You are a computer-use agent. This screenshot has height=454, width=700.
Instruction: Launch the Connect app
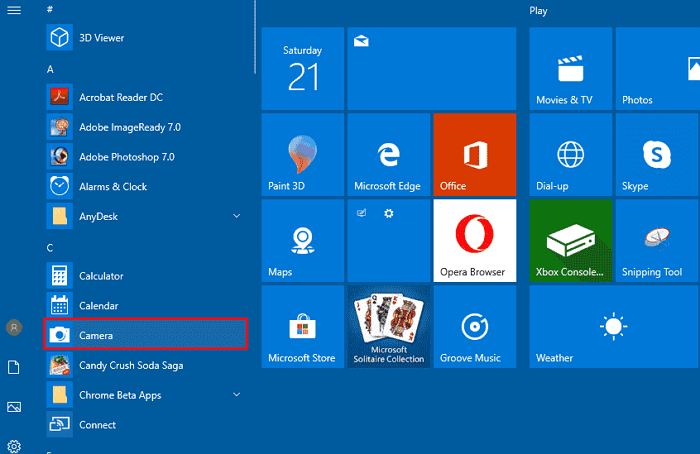click(x=146, y=425)
